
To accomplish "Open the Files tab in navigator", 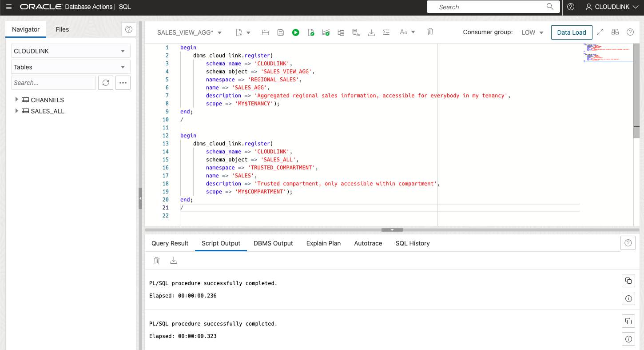I will pyautogui.click(x=62, y=29).
